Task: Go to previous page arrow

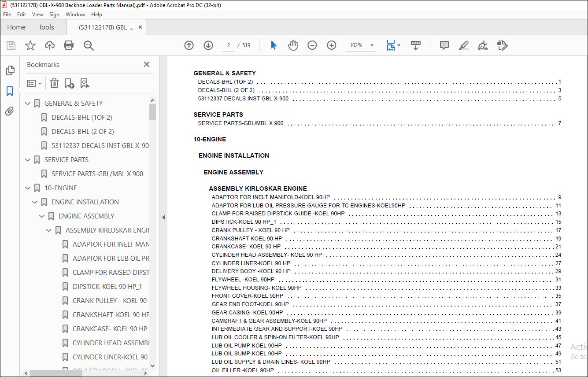Action: [189, 45]
